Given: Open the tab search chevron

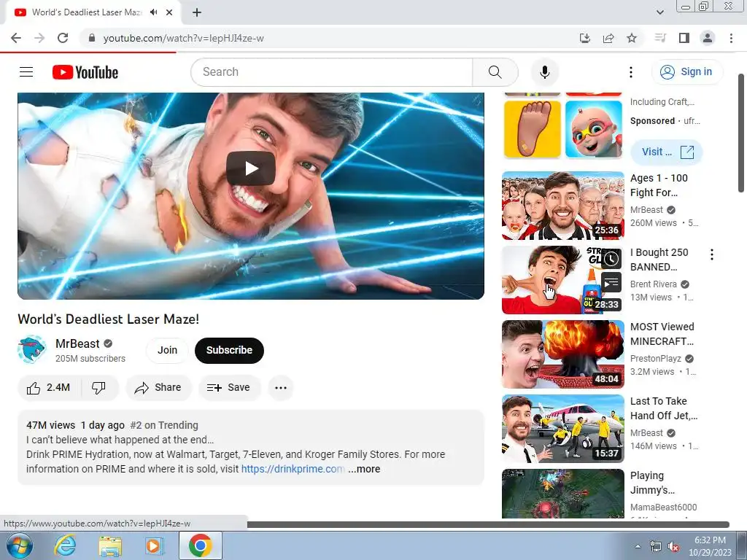Looking at the screenshot, I should pyautogui.click(x=660, y=12).
